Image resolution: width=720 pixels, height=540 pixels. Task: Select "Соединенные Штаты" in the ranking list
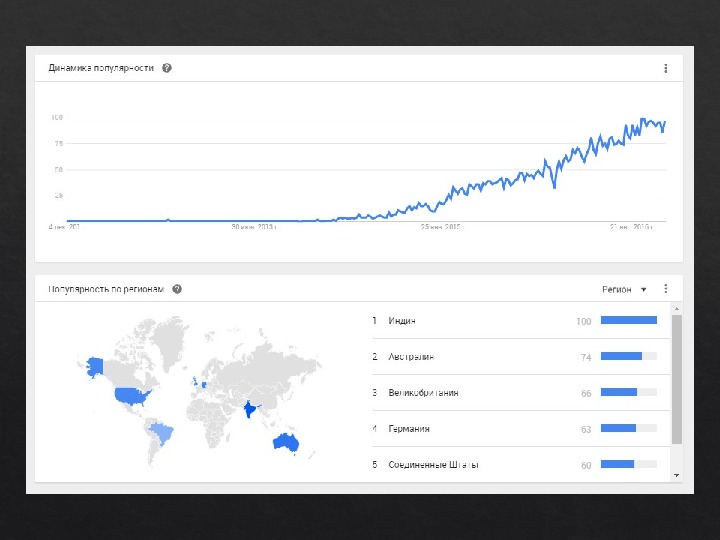433,465
